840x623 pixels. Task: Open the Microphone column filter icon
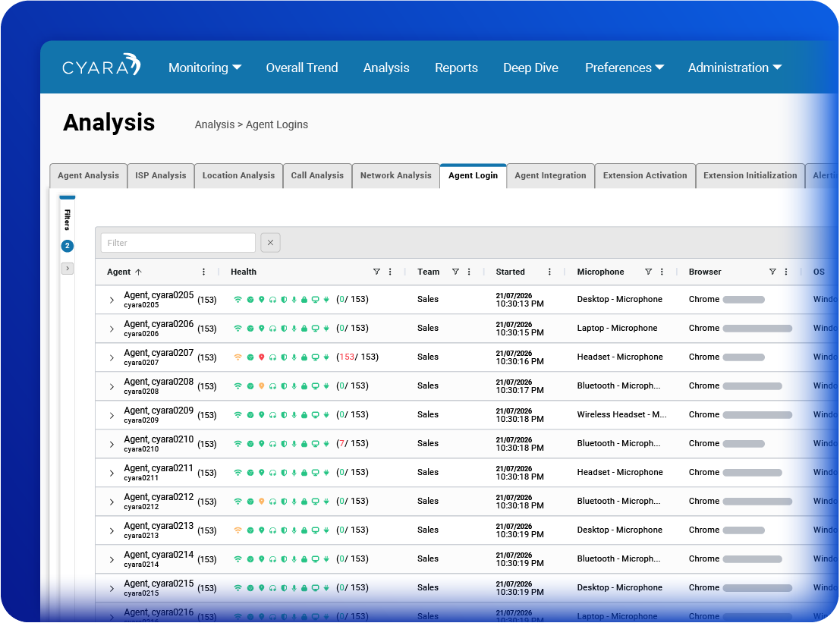[648, 272]
